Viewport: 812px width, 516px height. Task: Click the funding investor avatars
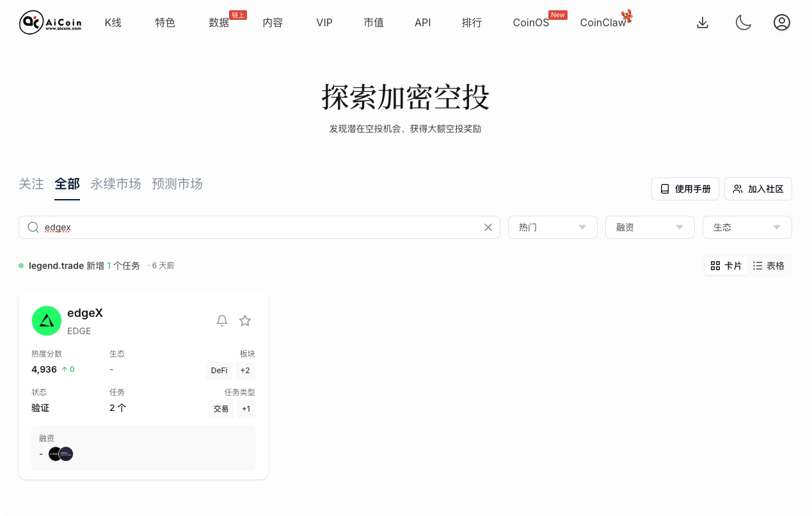click(61, 454)
